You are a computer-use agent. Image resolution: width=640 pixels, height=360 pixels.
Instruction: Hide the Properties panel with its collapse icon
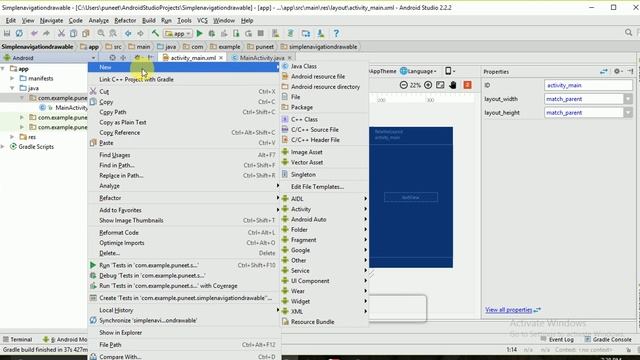[x=630, y=71]
